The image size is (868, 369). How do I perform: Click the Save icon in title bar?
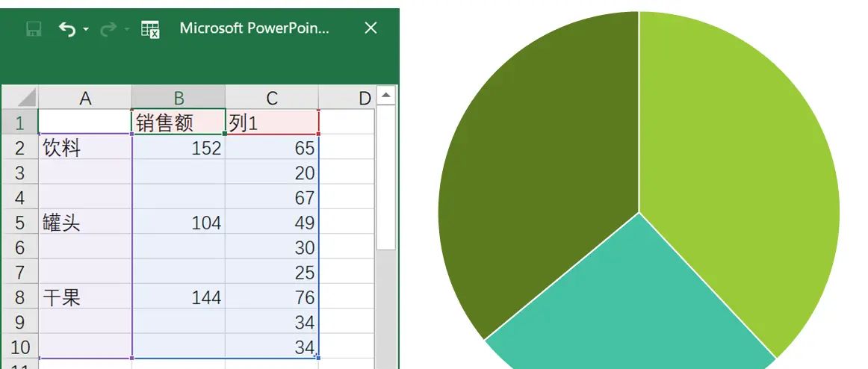[34, 28]
